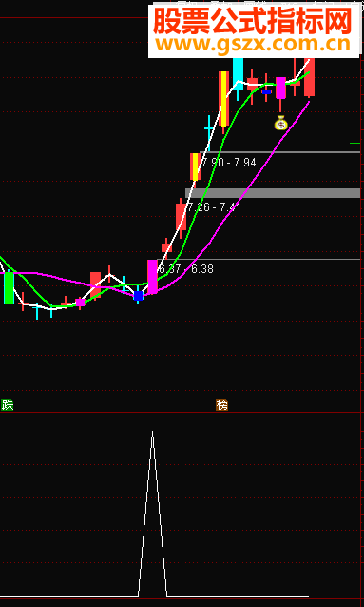364x607 pixels.
Task: Click the cyan candle near the chart top
Action: coord(238,73)
